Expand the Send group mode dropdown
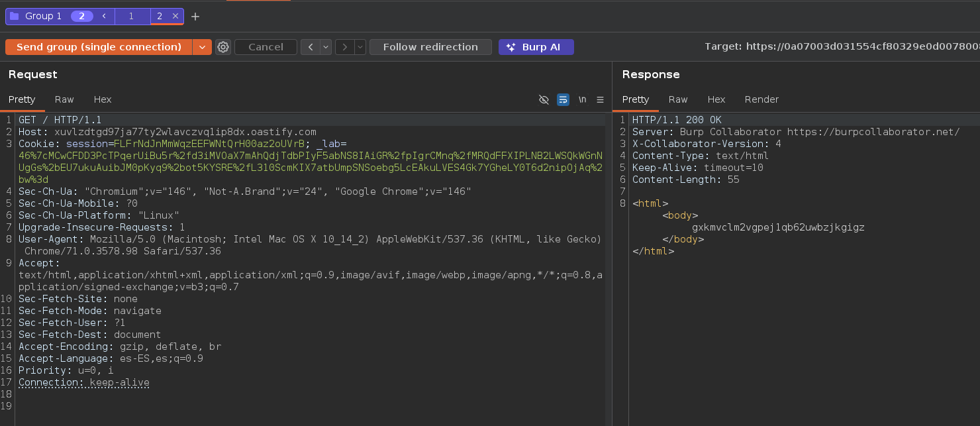980x426 pixels. point(202,47)
